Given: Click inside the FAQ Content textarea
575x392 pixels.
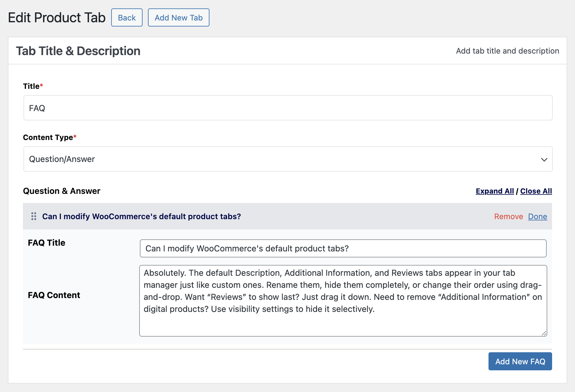Looking at the screenshot, I should click(343, 322).
